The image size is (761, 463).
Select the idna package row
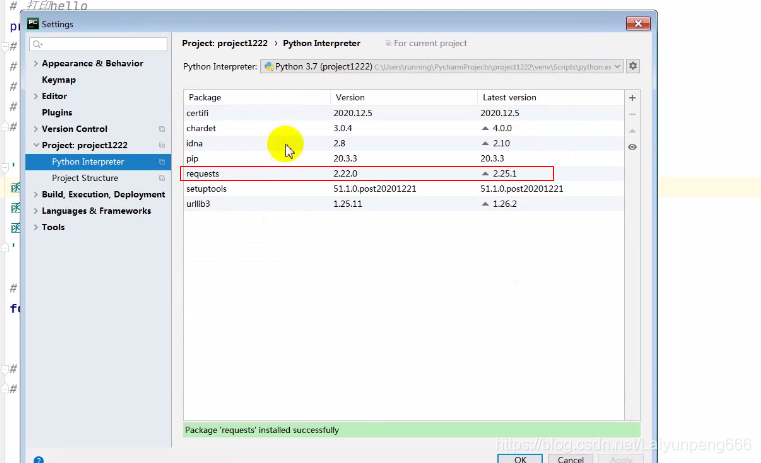404,143
